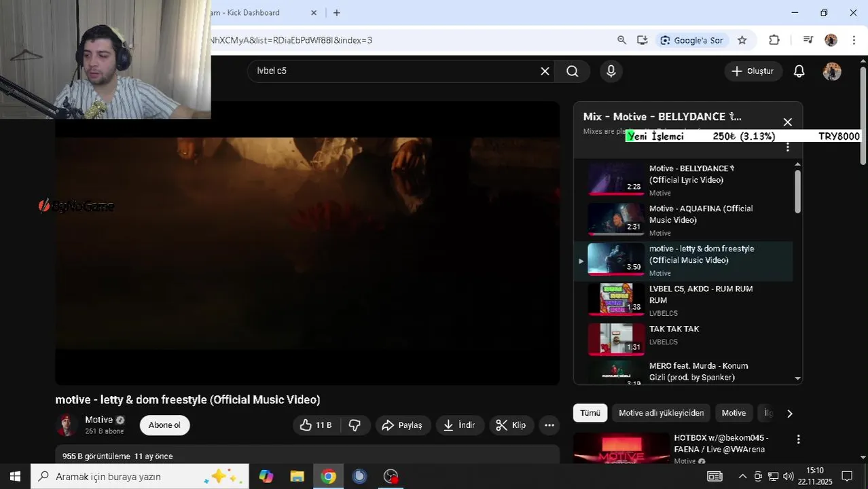Select the Motive filter chip
Screen dimensions: 868x489
click(x=734, y=413)
